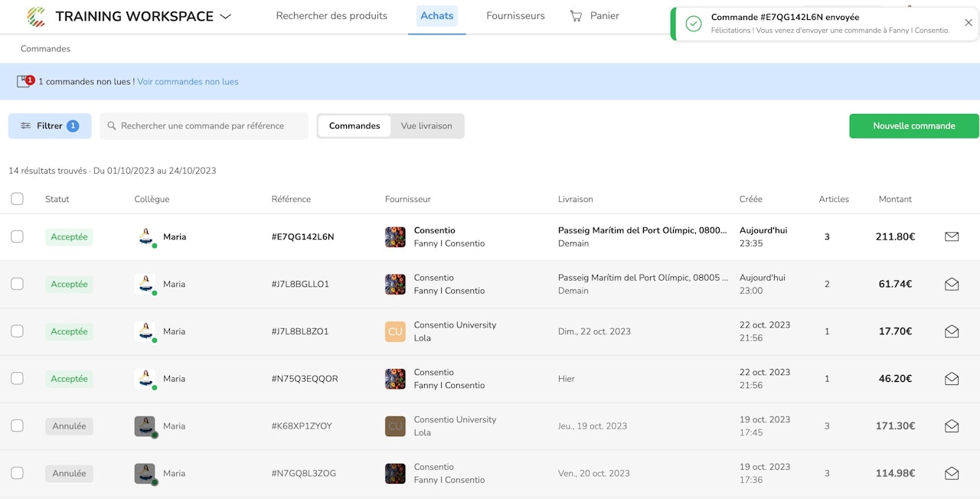Select the checkbox for cancelled order #K68XP1ZYOY
The width and height of the screenshot is (980, 499).
17,426
